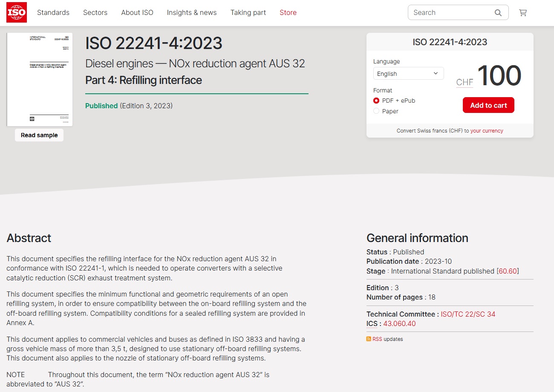Open Insights & news menu

click(192, 13)
